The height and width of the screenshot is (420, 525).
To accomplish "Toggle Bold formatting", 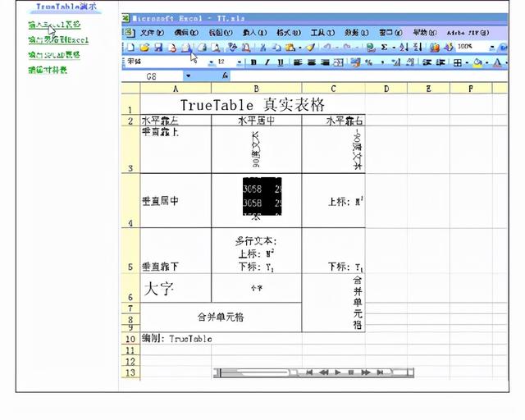I will pos(253,62).
